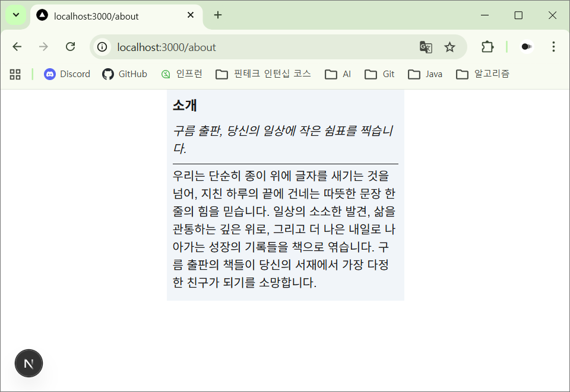Open the Chrome three-dot menu

pos(553,47)
